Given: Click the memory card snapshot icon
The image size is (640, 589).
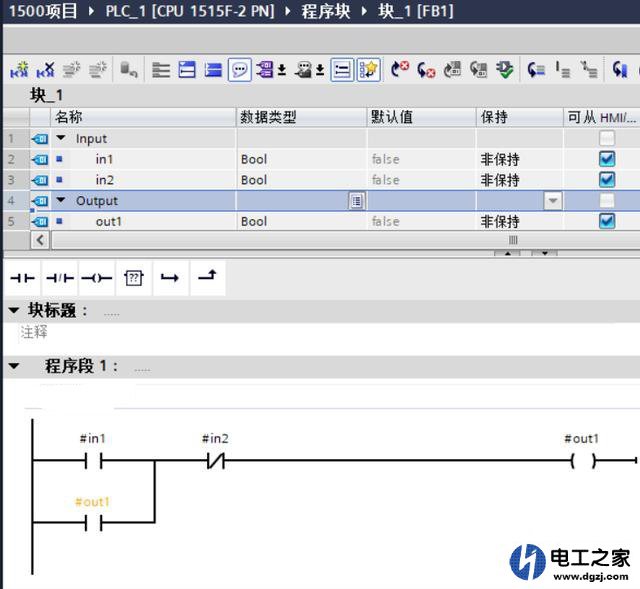Looking at the screenshot, I should [478, 70].
